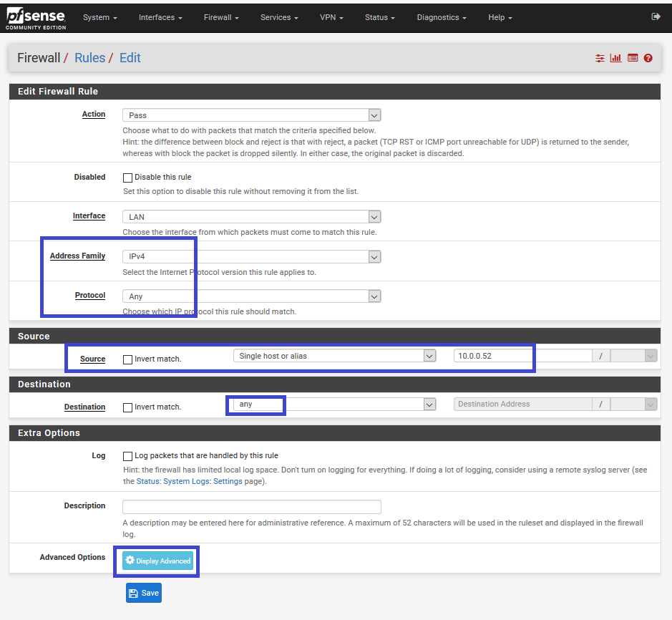Open the Status menu
The image size is (672, 620).
coord(380,18)
